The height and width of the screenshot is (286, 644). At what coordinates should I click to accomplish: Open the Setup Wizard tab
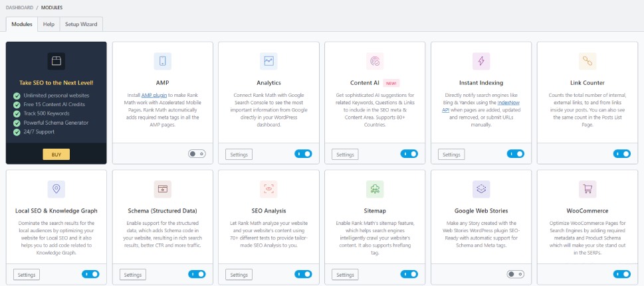[80, 24]
